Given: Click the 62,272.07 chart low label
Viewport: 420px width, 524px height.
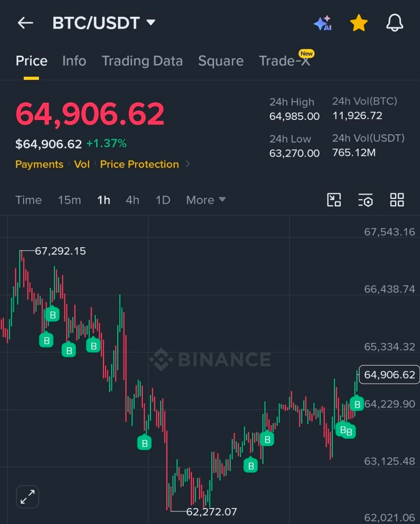Looking at the screenshot, I should click(212, 512).
